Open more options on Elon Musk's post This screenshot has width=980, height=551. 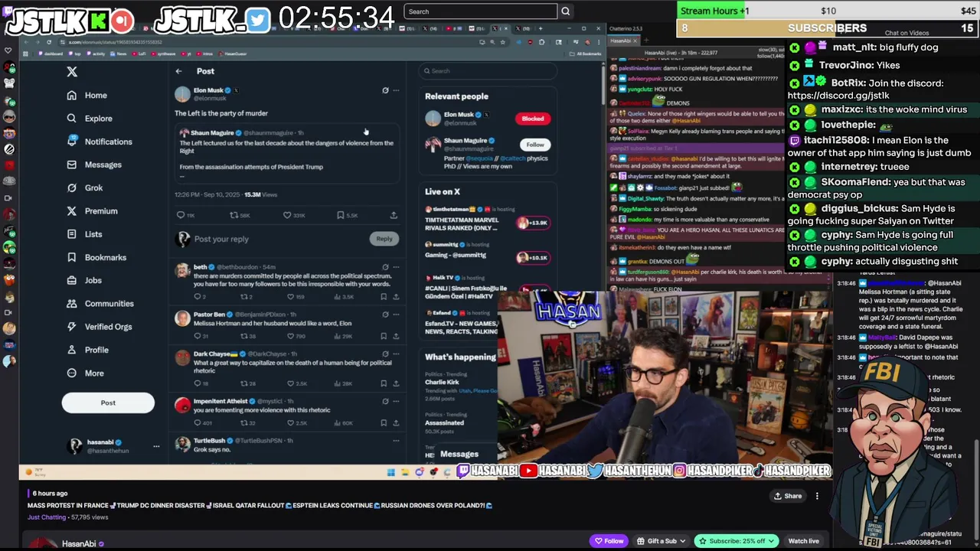pos(396,90)
